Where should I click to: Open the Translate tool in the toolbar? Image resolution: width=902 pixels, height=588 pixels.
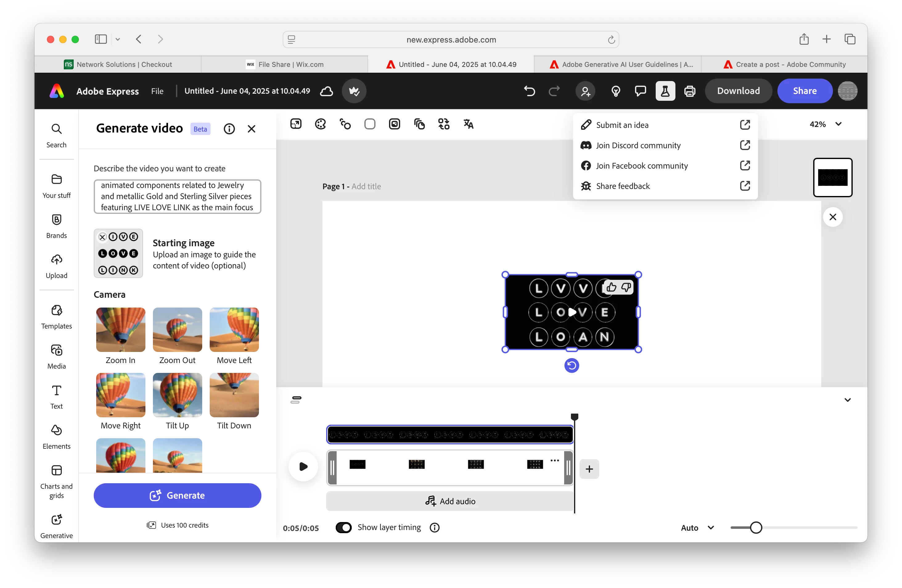[469, 124]
